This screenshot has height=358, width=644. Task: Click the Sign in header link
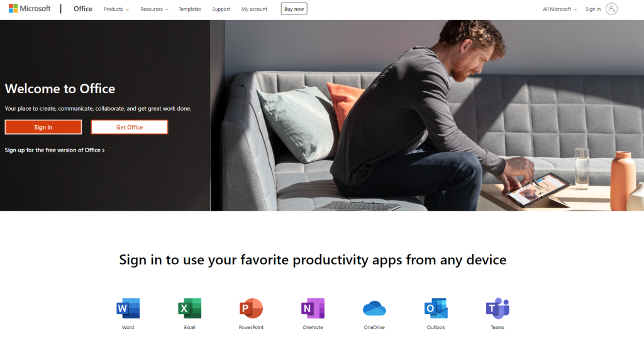593,9
